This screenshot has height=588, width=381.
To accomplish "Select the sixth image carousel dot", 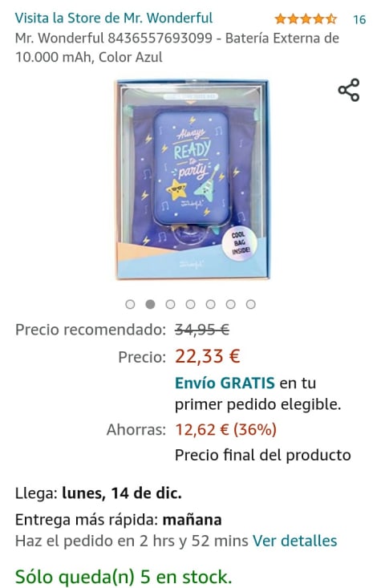I will pos(231,304).
